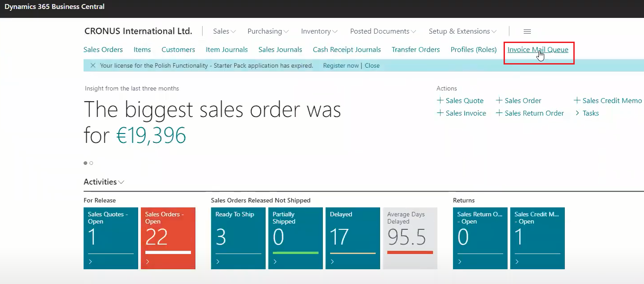644x284 pixels.
Task: Open the hamburger navigation menu icon
Action: pyautogui.click(x=527, y=31)
